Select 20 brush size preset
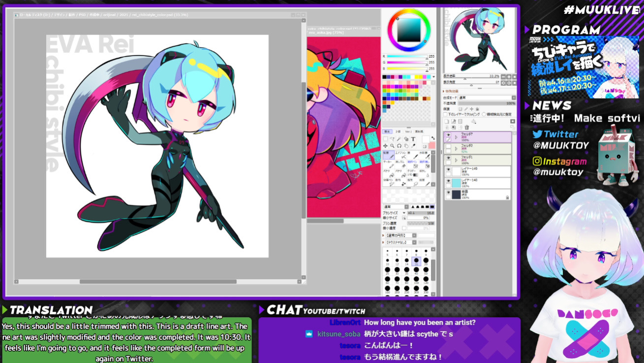 click(426, 262)
